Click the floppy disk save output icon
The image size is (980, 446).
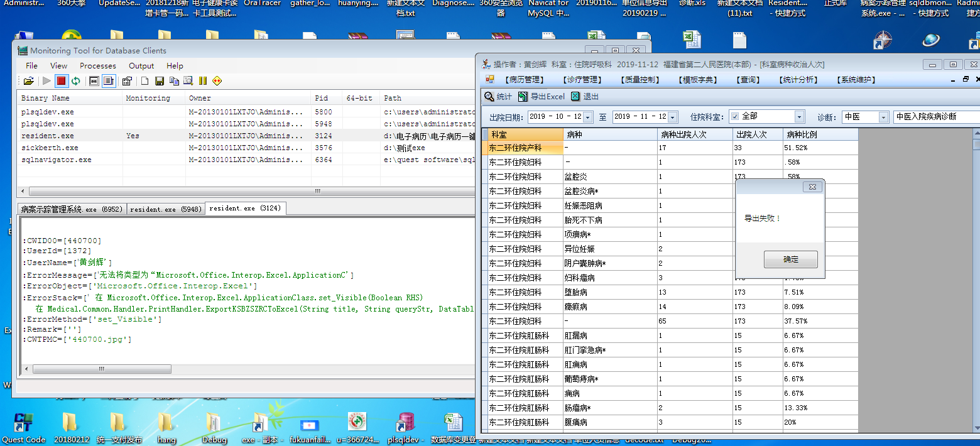click(160, 80)
